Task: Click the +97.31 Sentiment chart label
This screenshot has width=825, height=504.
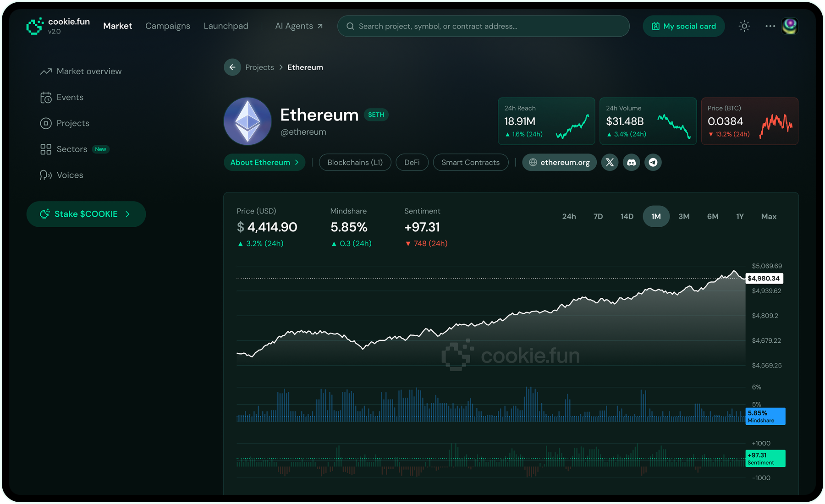Action: coord(765,458)
